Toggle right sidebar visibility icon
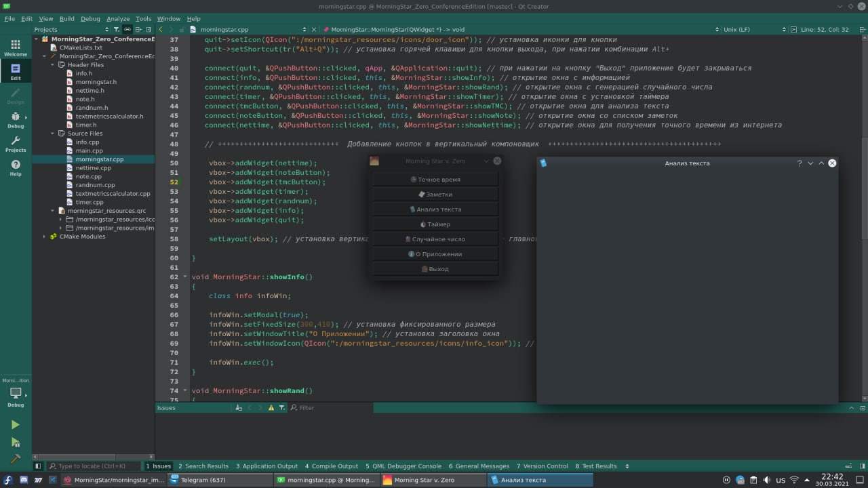 (863, 466)
